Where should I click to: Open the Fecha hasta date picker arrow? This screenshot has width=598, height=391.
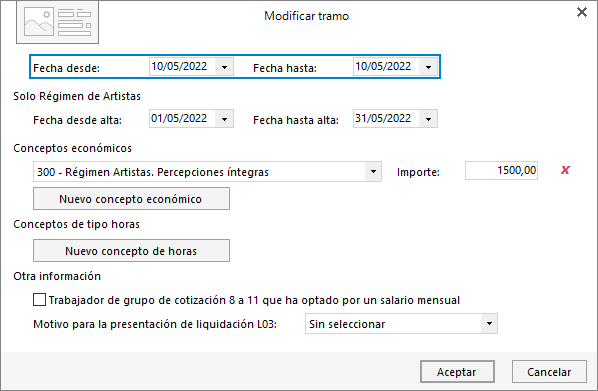[428, 67]
